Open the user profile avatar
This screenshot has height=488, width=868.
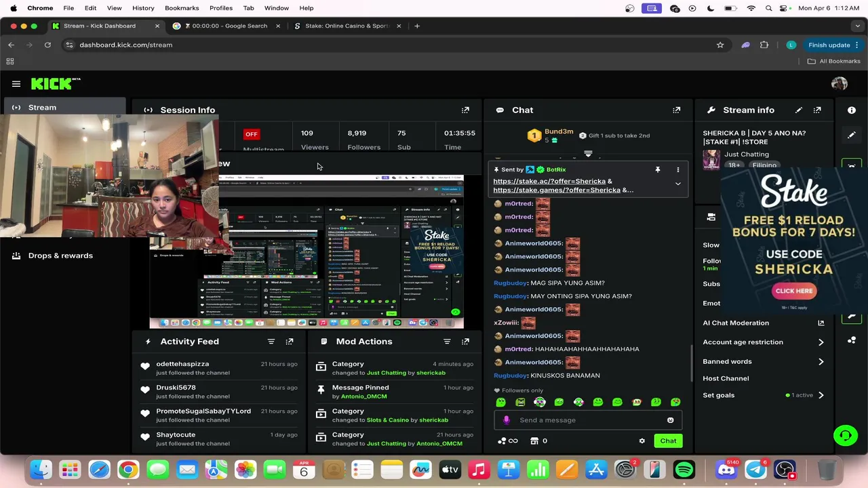[x=840, y=84]
